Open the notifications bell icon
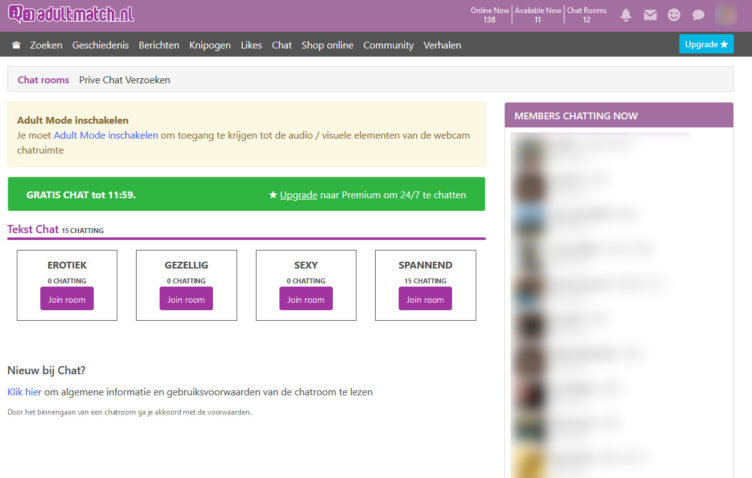This screenshot has width=752, height=478. (626, 15)
